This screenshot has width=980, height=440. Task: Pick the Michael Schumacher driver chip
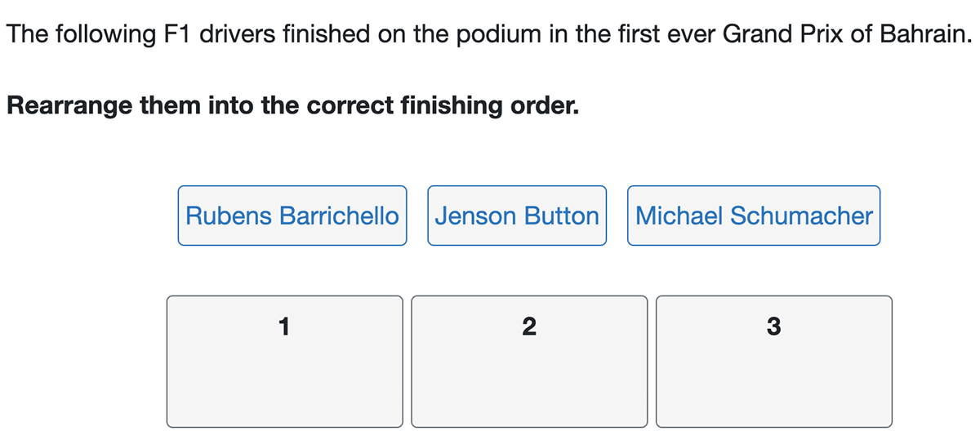point(753,216)
